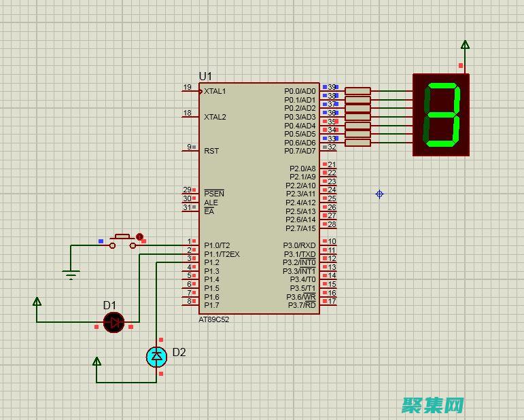524x420 pixels.
Task: Select the cyan D2 LED symbol
Action: (157, 356)
